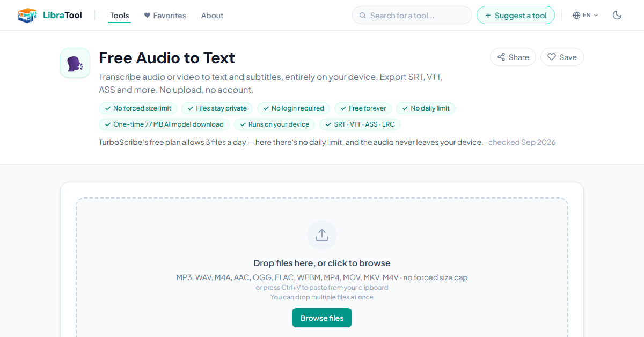Click the LibraTool brand name
644x337 pixels.
point(63,16)
